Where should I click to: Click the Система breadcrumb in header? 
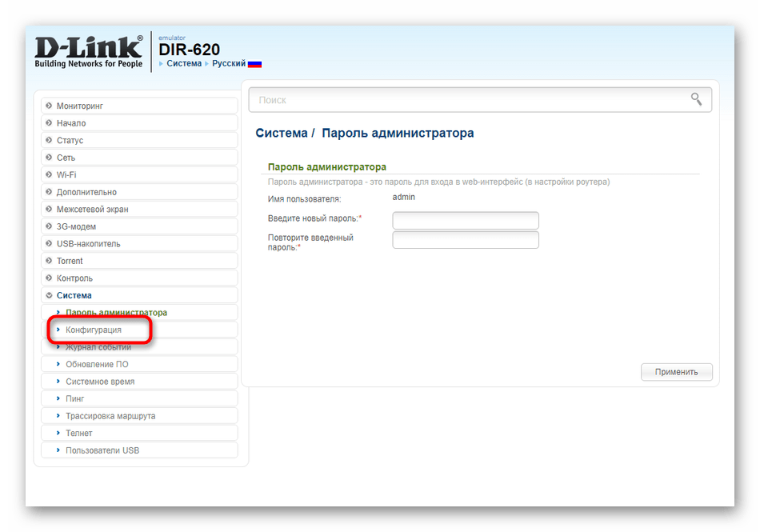pyautogui.click(x=184, y=63)
